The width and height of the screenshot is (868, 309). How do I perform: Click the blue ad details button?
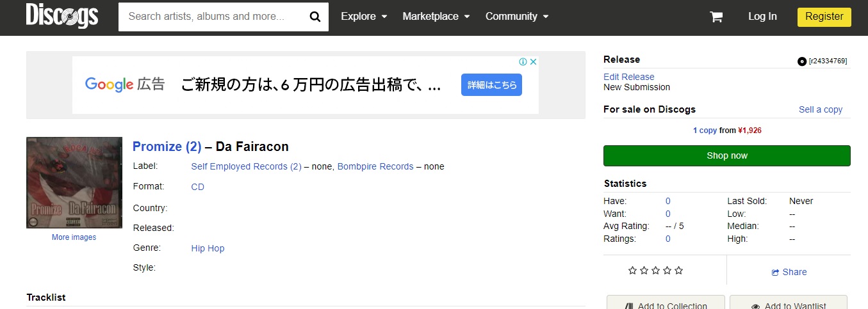[x=491, y=85]
